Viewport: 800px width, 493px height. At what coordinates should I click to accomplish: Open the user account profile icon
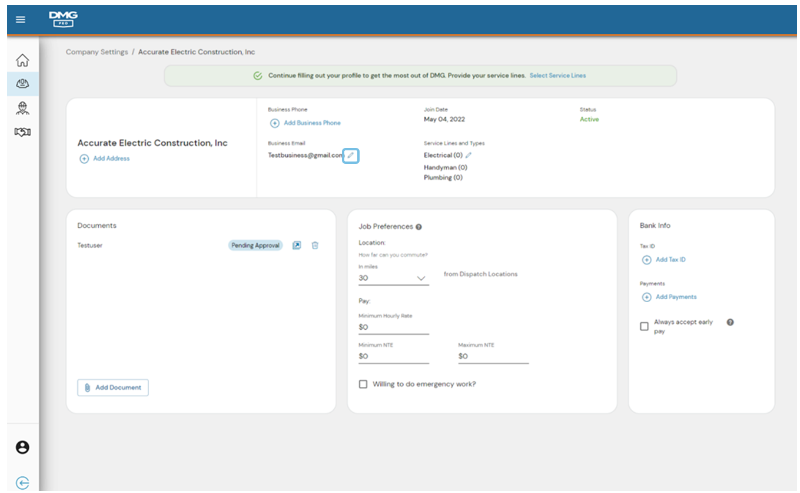tap(22, 447)
